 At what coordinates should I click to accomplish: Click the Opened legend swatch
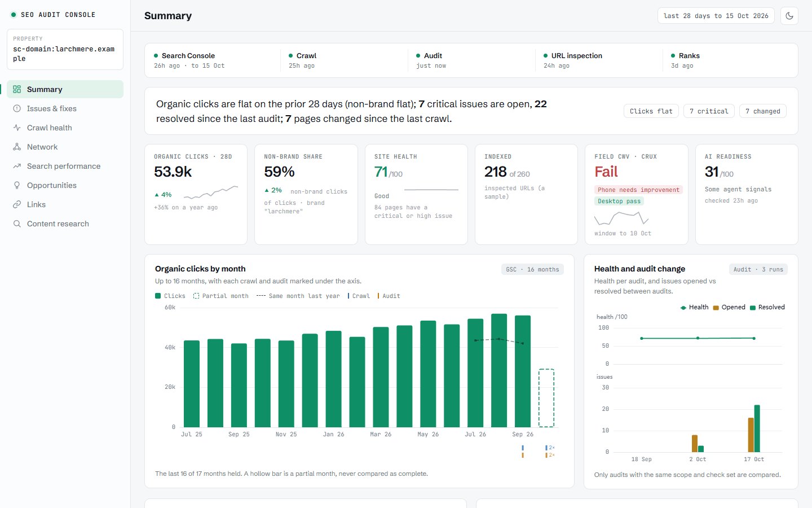pos(716,308)
